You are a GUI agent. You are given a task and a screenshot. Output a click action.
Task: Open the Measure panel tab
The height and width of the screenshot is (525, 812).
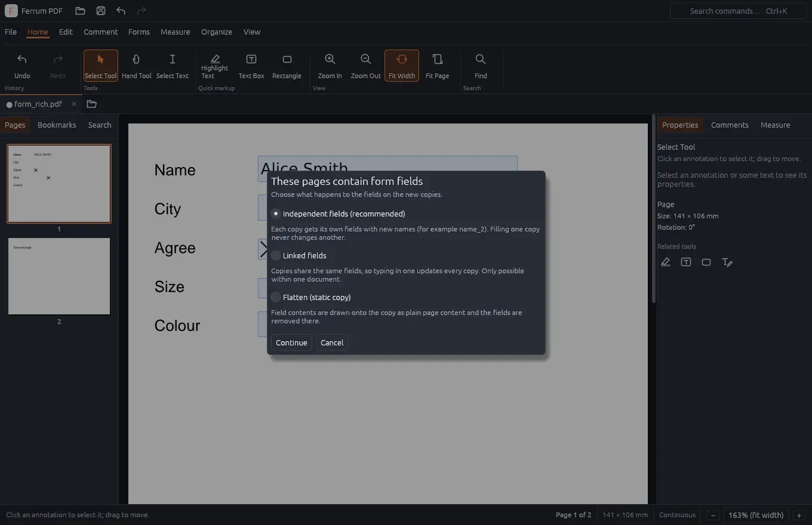(x=775, y=125)
